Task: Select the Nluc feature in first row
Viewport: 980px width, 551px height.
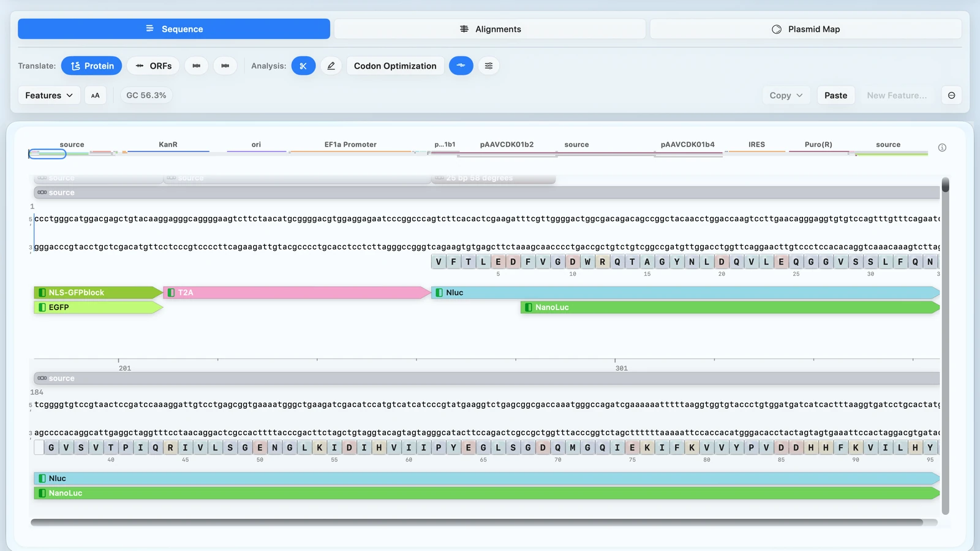Action: point(685,292)
